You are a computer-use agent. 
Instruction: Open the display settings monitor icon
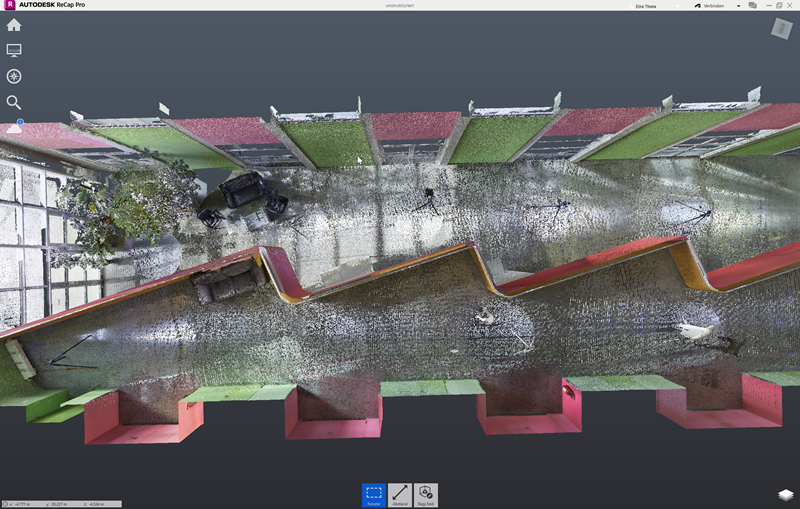pos(14,50)
